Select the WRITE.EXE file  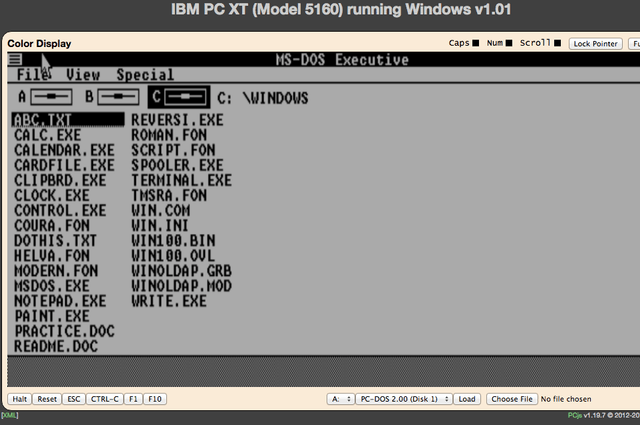[x=169, y=301]
